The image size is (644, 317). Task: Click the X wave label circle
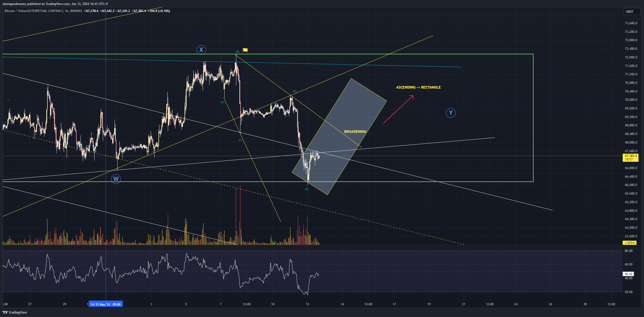[201, 50]
